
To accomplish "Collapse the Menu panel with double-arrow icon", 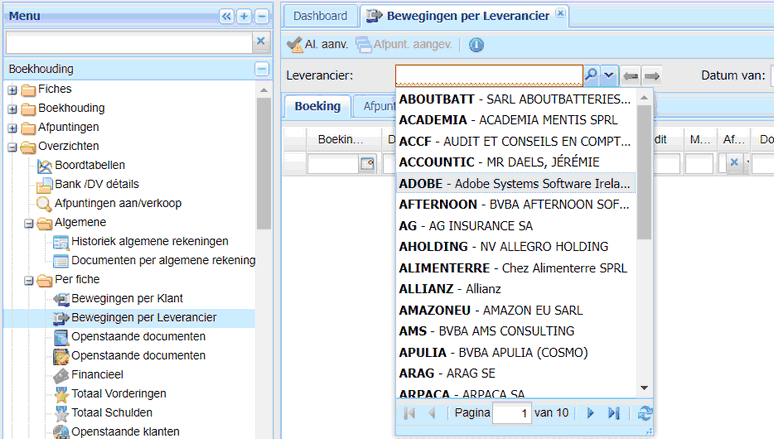I will (227, 16).
